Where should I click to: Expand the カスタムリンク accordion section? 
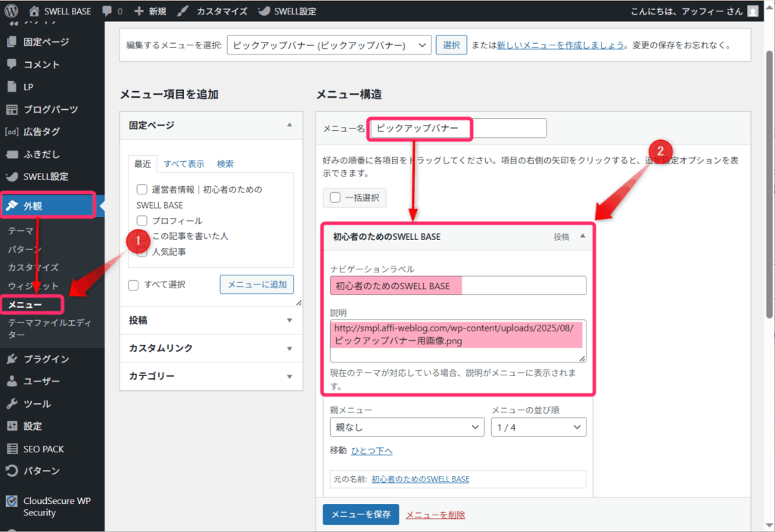[x=207, y=348]
